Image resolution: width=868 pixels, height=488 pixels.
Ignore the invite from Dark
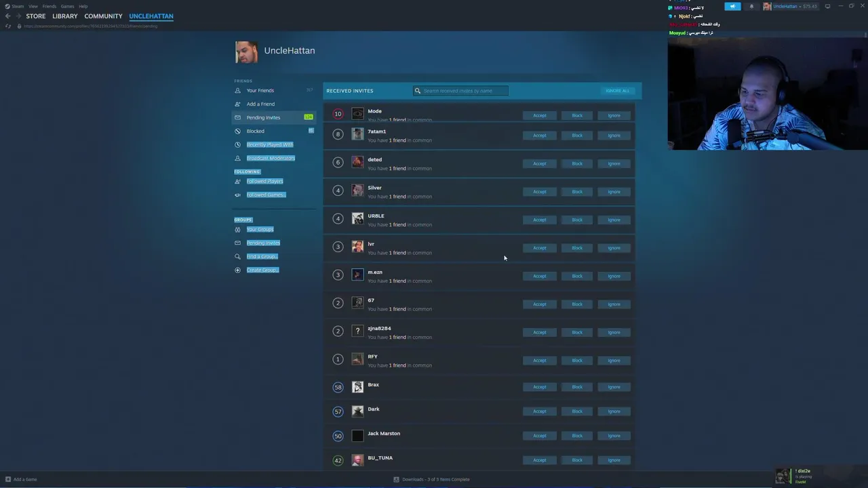[614, 411]
